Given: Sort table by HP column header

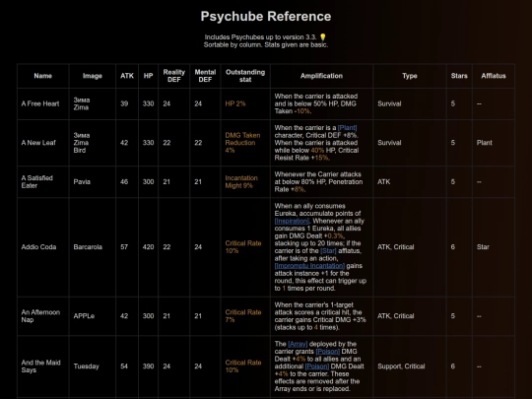Looking at the screenshot, I should (x=148, y=76).
